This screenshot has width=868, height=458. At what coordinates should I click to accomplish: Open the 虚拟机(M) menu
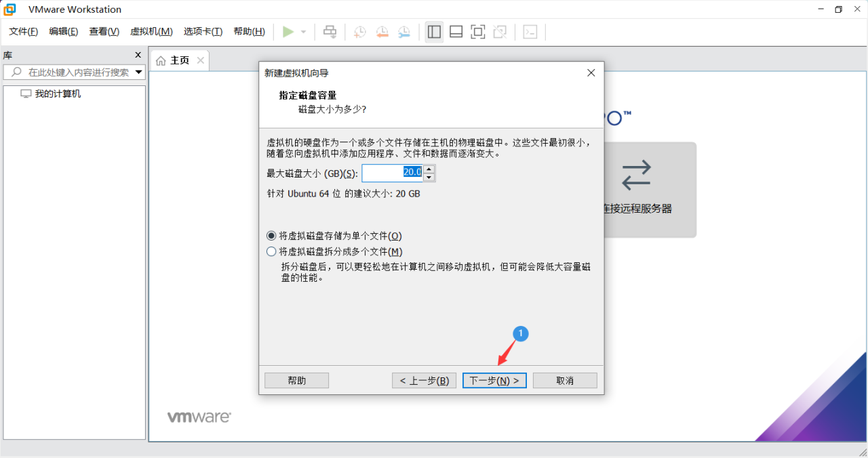click(x=151, y=32)
